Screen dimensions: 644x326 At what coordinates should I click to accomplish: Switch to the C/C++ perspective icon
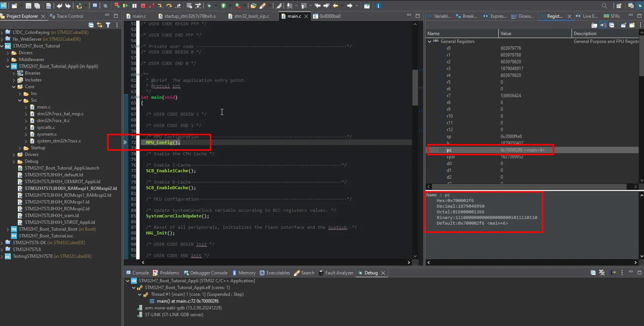point(631,6)
